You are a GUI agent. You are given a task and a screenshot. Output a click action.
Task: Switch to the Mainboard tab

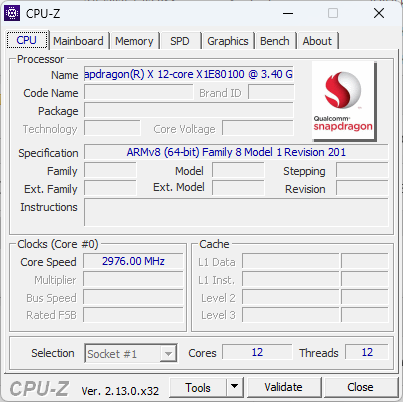click(x=78, y=41)
